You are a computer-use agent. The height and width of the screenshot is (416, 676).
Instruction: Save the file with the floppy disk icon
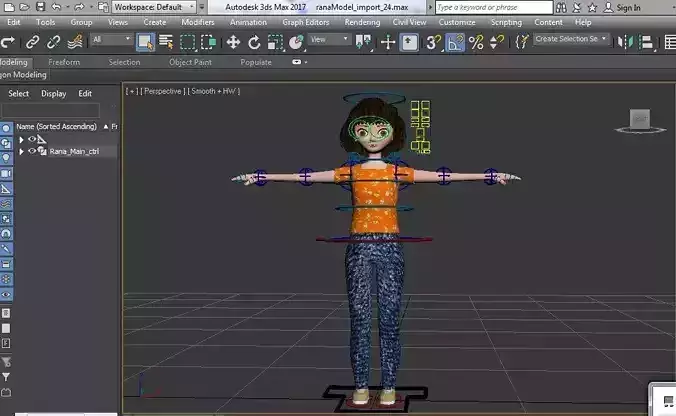click(40, 7)
